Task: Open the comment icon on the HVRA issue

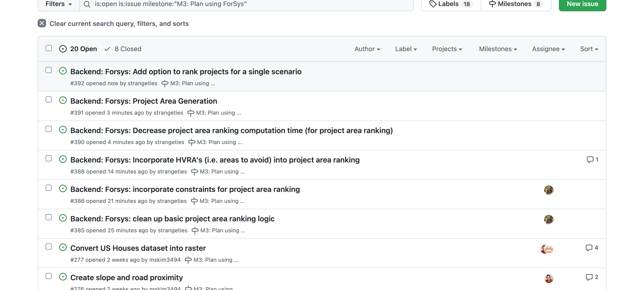Action: [x=590, y=159]
